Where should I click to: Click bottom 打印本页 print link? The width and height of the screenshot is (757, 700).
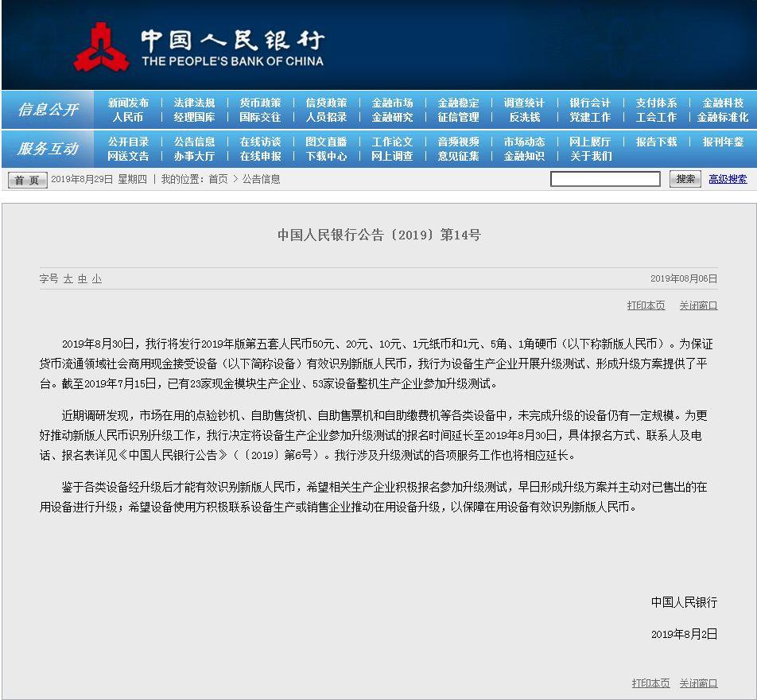(x=650, y=682)
